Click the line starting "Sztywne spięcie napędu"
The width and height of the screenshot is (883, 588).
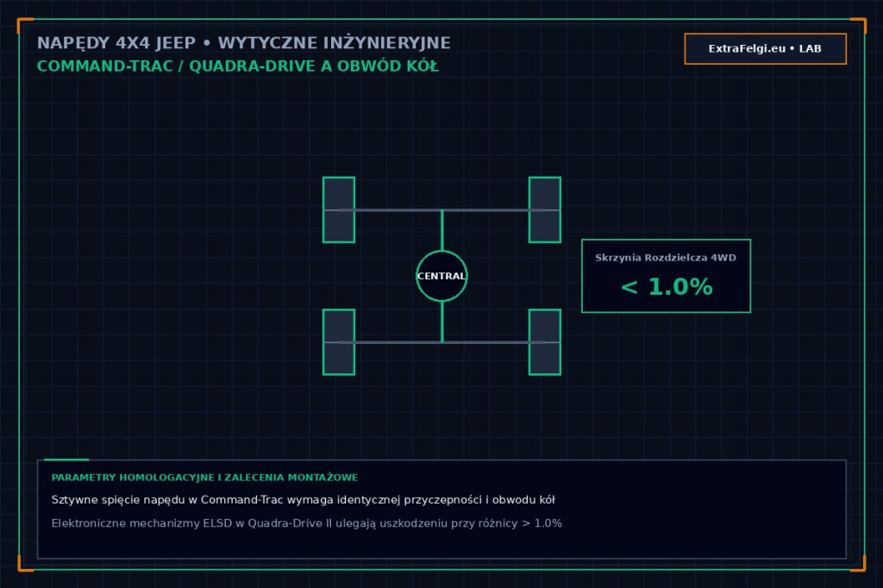click(303, 500)
